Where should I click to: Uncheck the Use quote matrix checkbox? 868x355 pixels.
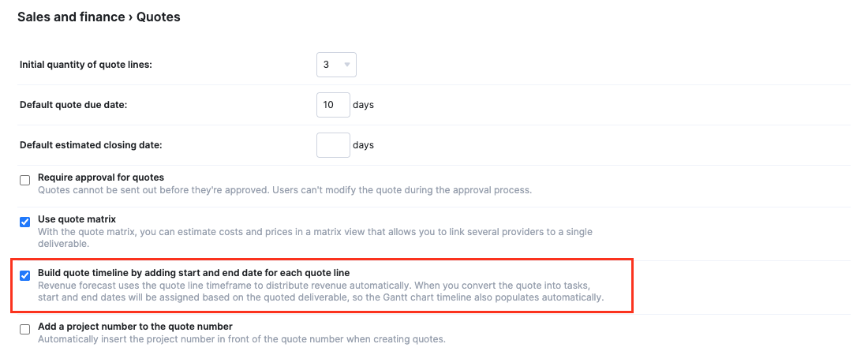(25, 222)
